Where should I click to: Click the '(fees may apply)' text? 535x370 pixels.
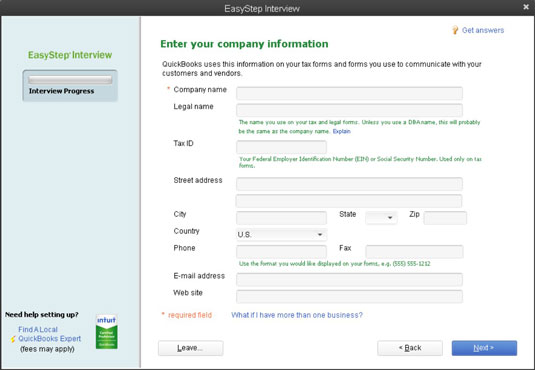47,349
